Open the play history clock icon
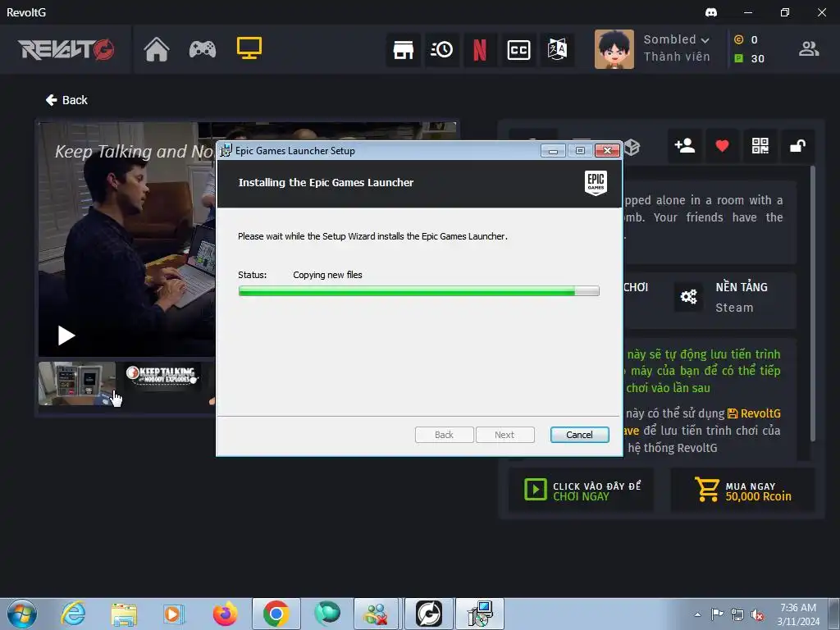The width and height of the screenshot is (840, 630). point(442,50)
